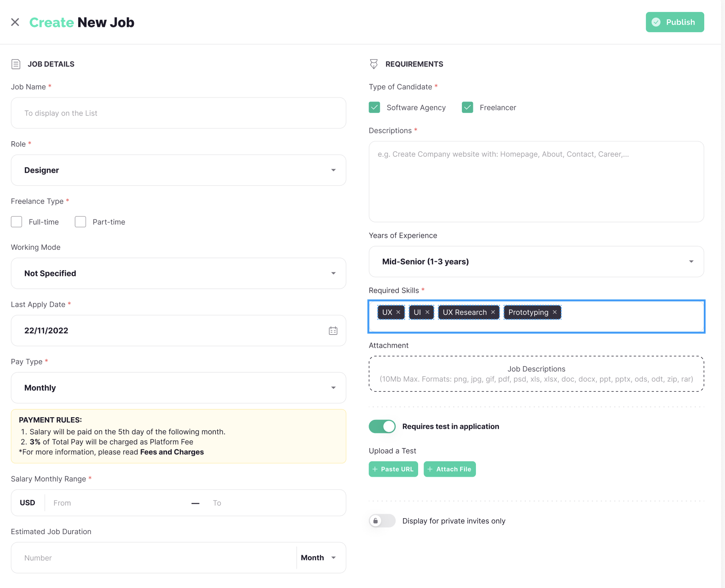The width and height of the screenshot is (725, 588).
Task: Click the Publish button
Action: coord(675,22)
